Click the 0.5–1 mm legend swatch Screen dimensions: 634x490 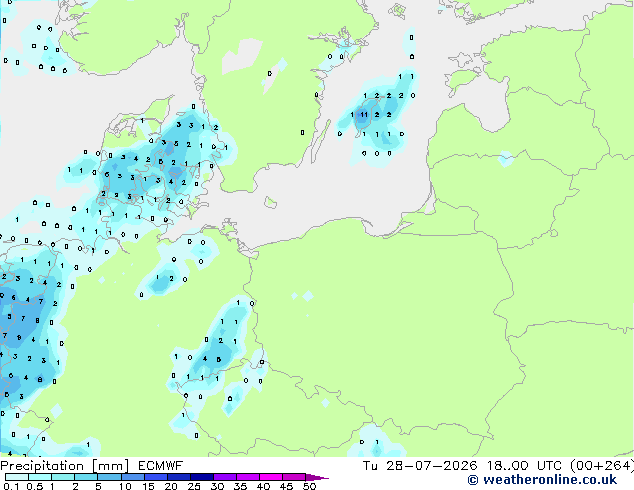(x=40, y=477)
